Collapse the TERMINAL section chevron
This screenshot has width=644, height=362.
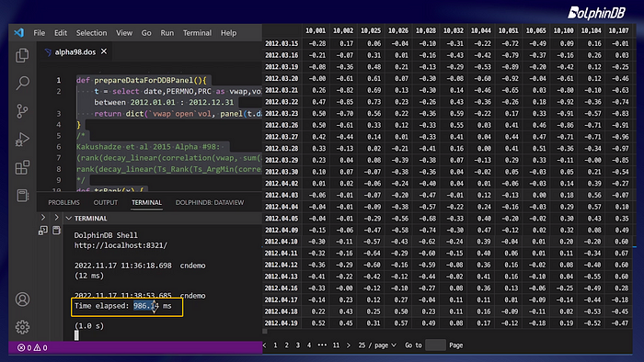point(69,218)
